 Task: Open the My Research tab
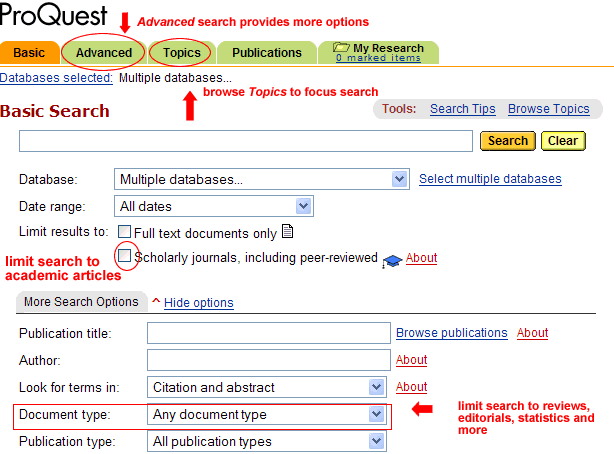pyautogui.click(x=378, y=52)
